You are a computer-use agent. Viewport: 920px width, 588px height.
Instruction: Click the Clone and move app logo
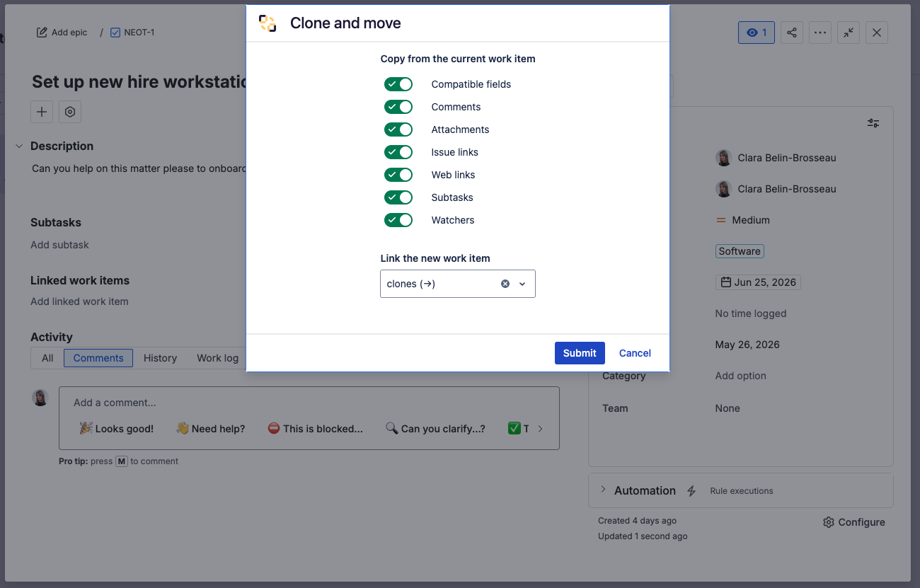[268, 23]
